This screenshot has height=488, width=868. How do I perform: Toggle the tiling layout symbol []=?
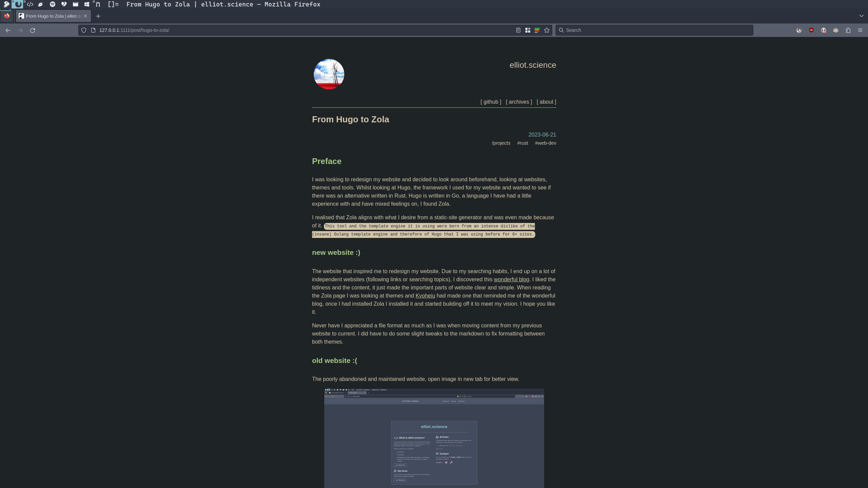(113, 4)
